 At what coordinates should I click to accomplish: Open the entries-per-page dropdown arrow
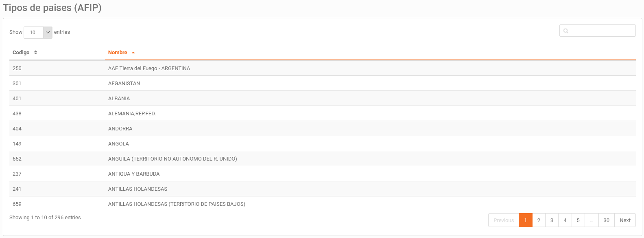(x=48, y=33)
